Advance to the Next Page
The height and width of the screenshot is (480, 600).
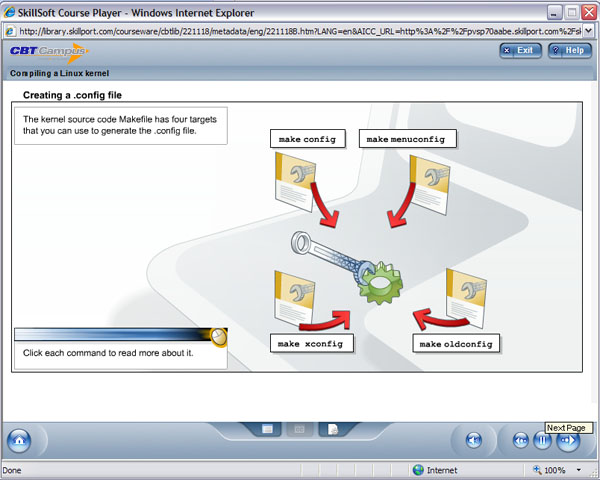566,440
